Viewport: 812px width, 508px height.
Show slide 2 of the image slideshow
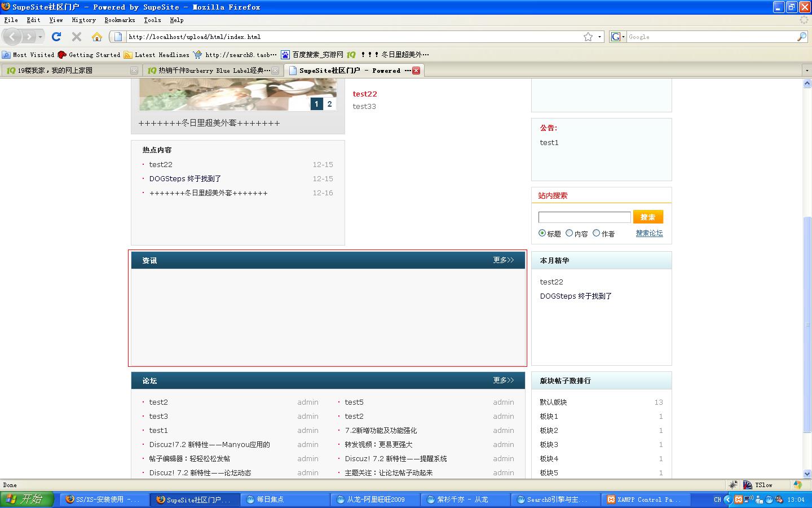330,104
